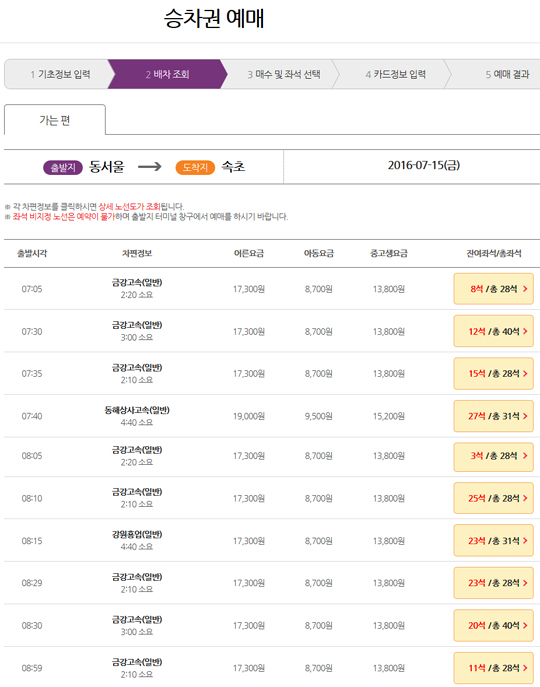View route details for 07:05 금강고속(일반)
Screen dimensions: 540x687
pyautogui.click(x=137, y=283)
